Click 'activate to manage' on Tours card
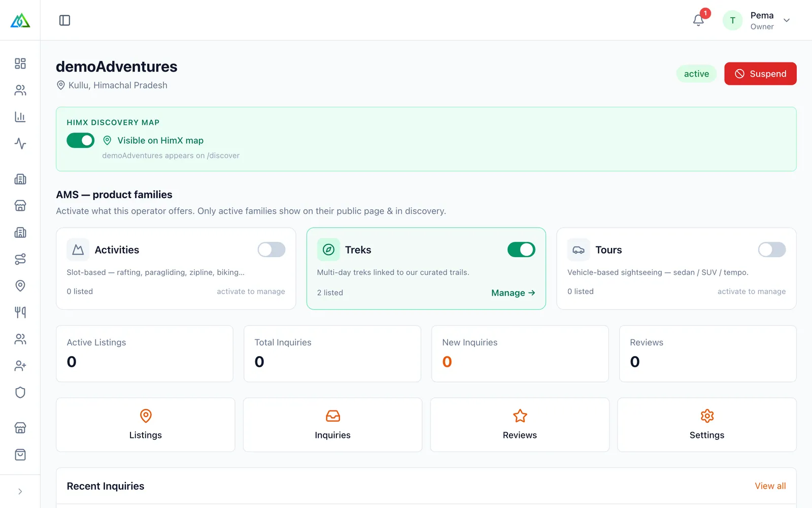Image resolution: width=812 pixels, height=508 pixels. click(x=752, y=291)
